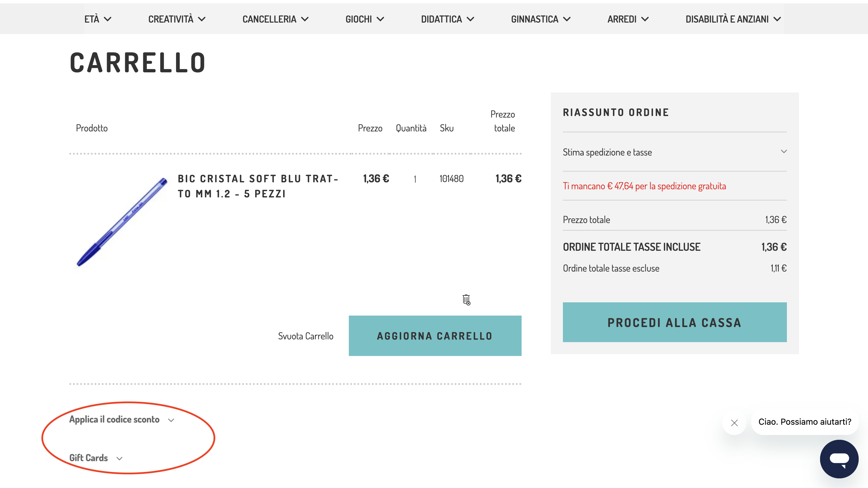The height and width of the screenshot is (488, 868).
Task: Click the free shipping notice 'Ti mancano € 47,64'
Action: click(644, 186)
